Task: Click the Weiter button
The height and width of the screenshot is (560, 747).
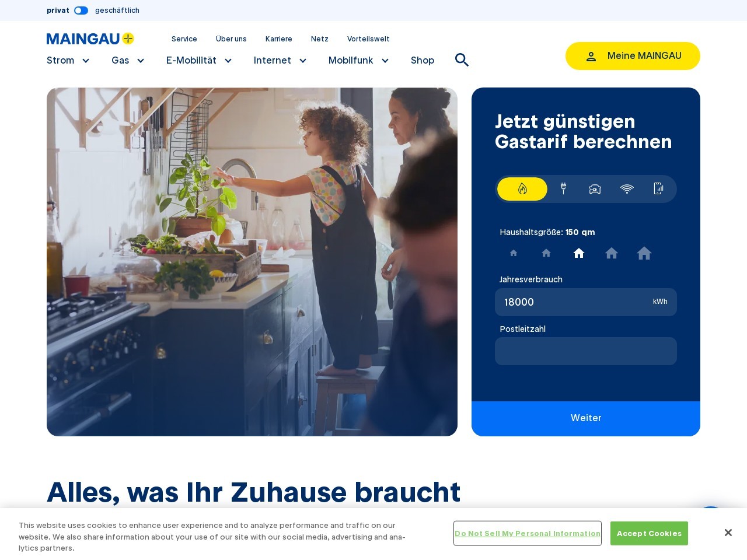Action: [586, 418]
